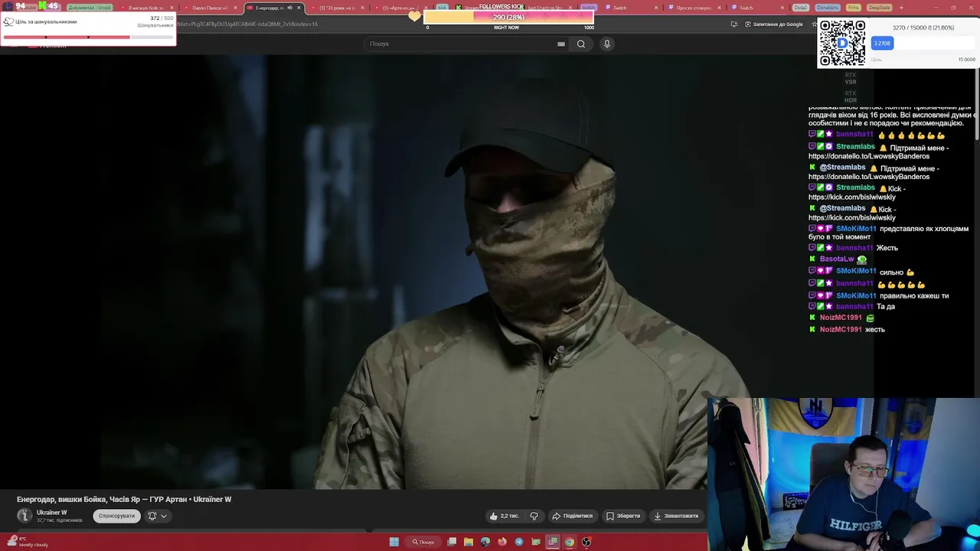
Task: Click the donation QR code image
Action: (x=842, y=44)
